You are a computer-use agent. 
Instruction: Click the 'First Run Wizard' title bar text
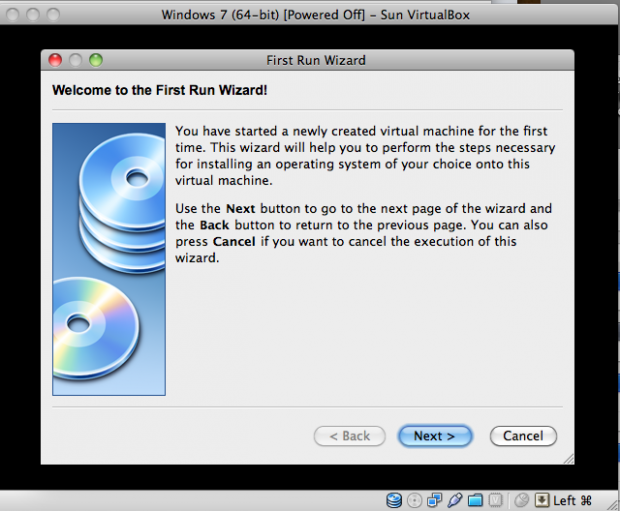click(316, 61)
